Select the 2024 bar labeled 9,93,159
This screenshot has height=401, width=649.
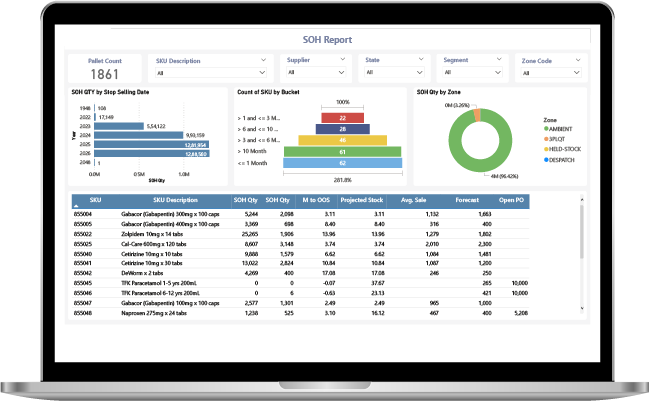click(138, 135)
